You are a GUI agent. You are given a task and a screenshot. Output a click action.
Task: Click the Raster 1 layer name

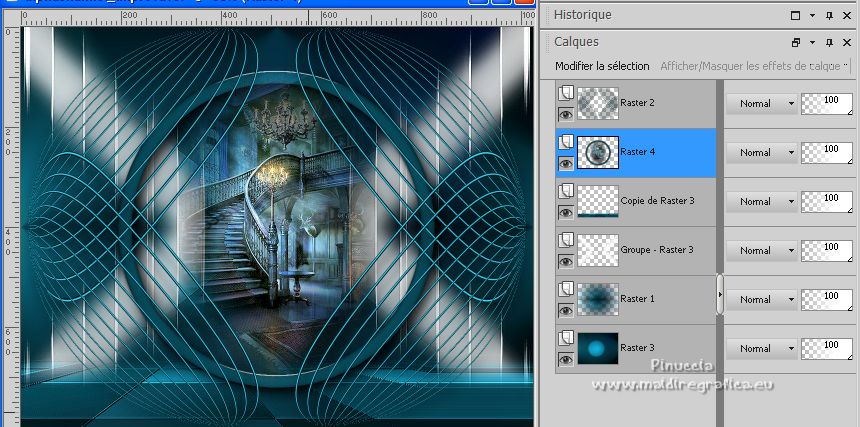tap(637, 299)
